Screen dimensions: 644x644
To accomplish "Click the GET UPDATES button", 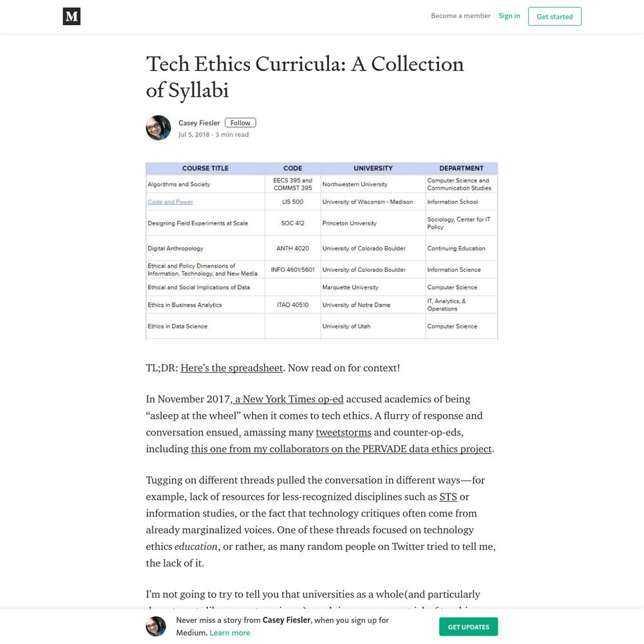I will 468,627.
